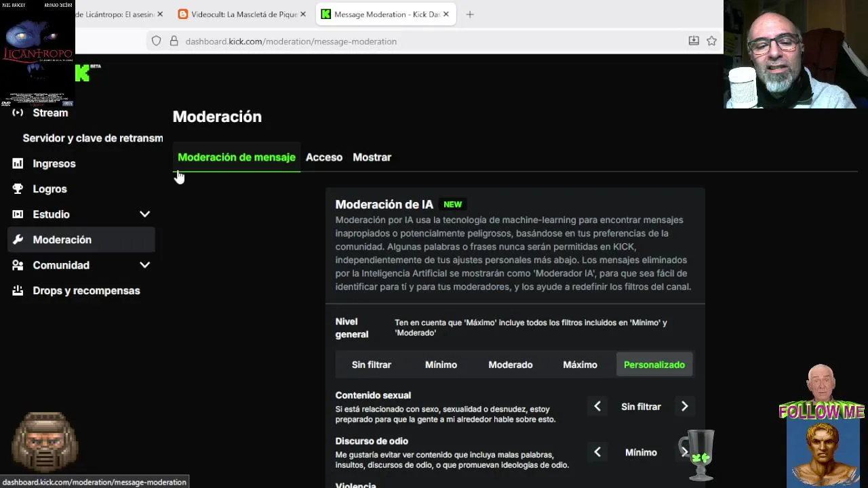The image size is (868, 488).
Task: Open the Mostrar tab
Action: click(x=372, y=157)
